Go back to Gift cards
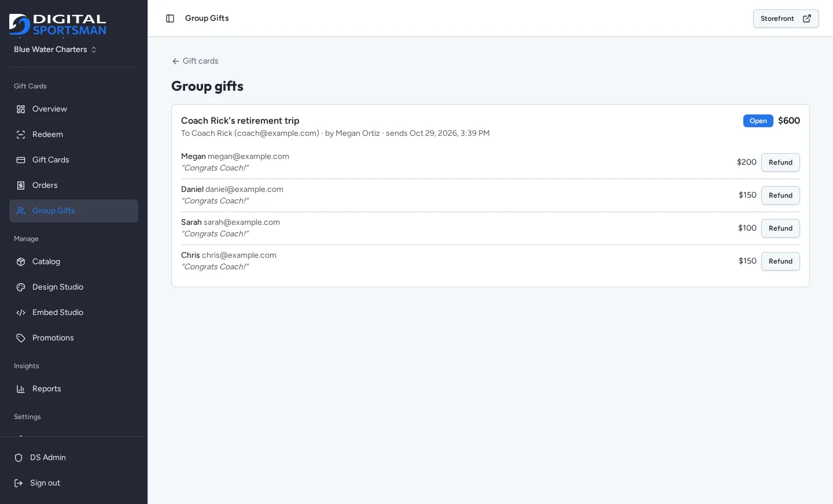Viewport: 833px width, 504px height. coord(195,61)
